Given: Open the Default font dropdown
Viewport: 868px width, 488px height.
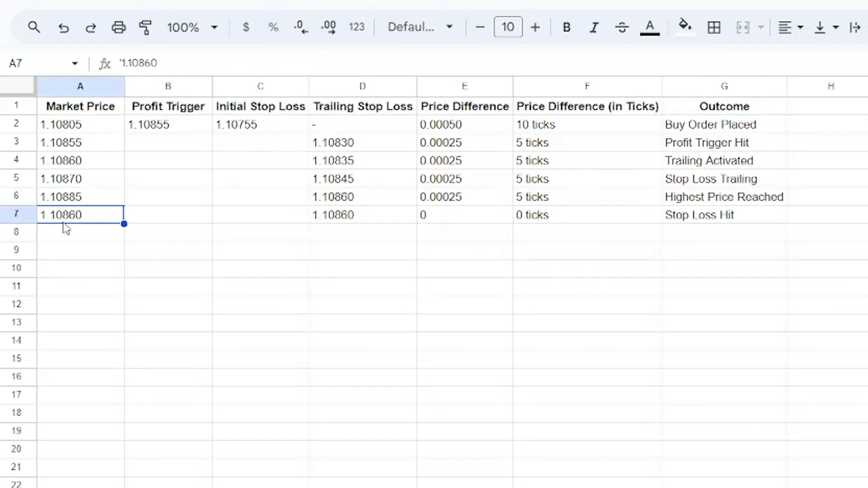Looking at the screenshot, I should (420, 27).
